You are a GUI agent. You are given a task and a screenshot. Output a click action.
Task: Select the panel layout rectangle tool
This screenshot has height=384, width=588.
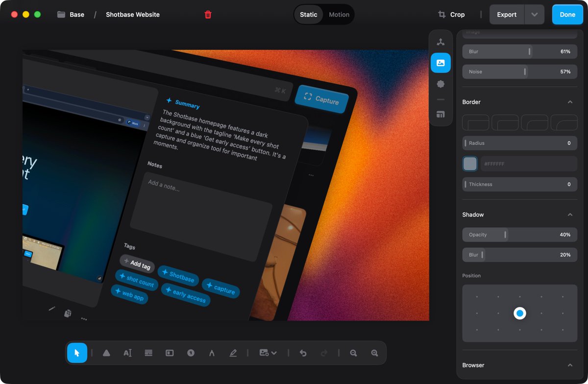(170, 353)
